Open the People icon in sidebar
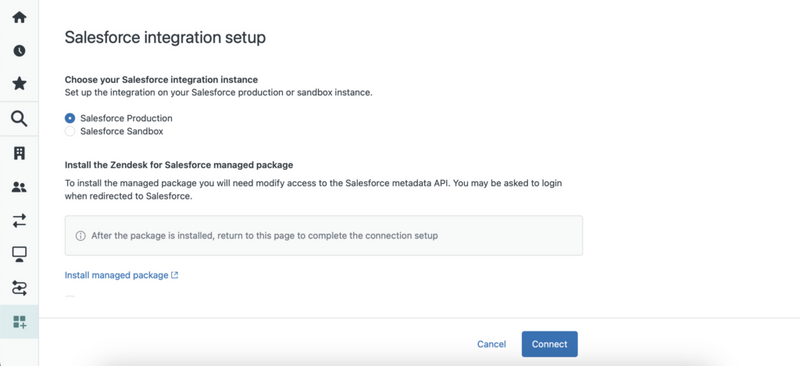This screenshot has height=366, width=800. click(19, 187)
